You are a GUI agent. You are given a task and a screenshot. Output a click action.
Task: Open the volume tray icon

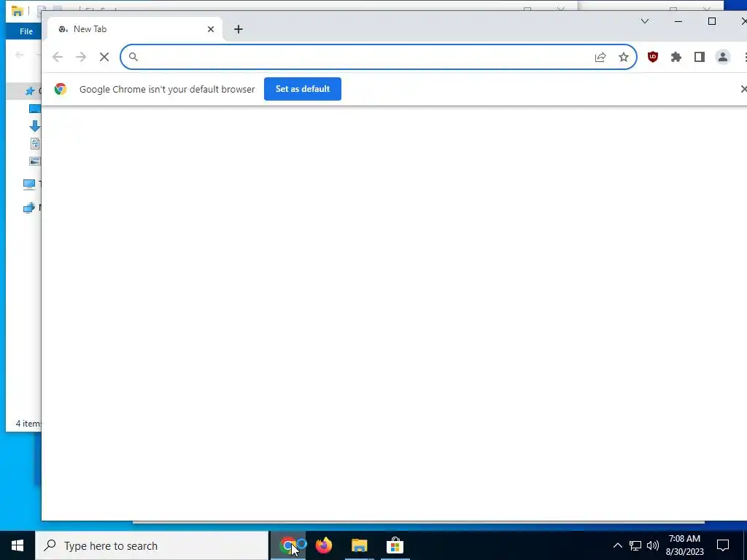click(653, 545)
